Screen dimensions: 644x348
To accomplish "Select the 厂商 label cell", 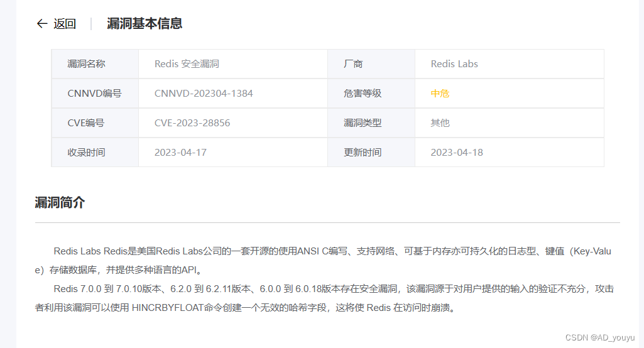I will pos(371,64).
